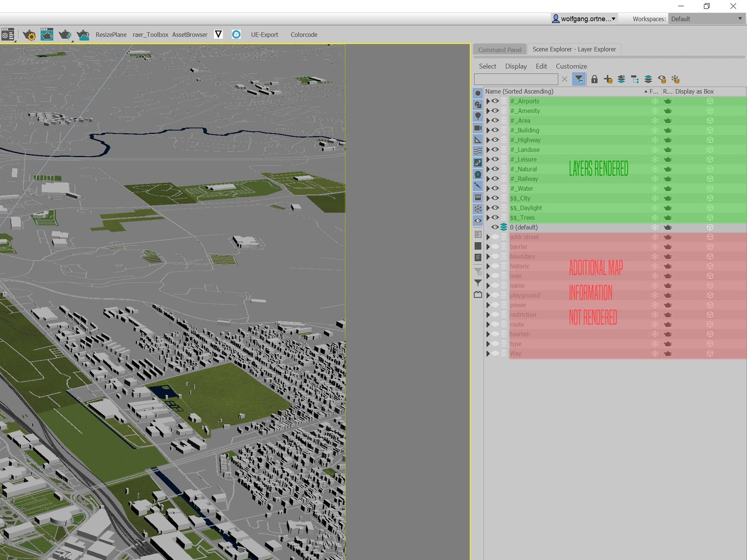Screen dimensions: 747x560
Task: Click the sidebar funnel filter icon
Action: click(478, 283)
